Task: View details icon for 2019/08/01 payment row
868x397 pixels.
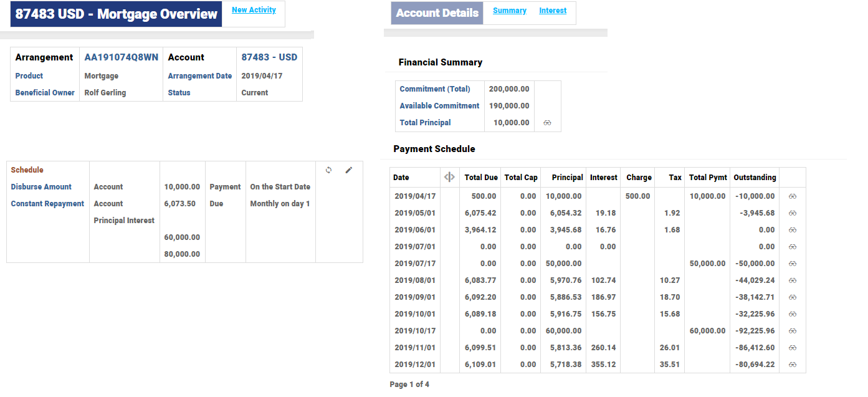Action: [793, 280]
